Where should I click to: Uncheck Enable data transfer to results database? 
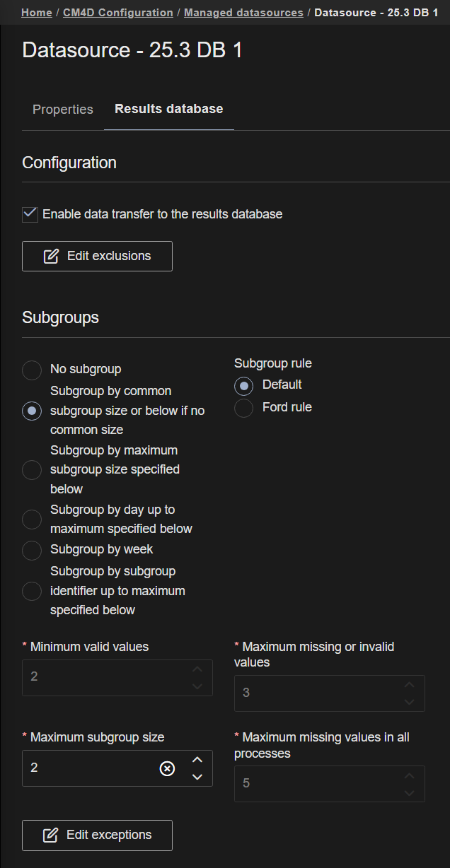(x=30, y=214)
